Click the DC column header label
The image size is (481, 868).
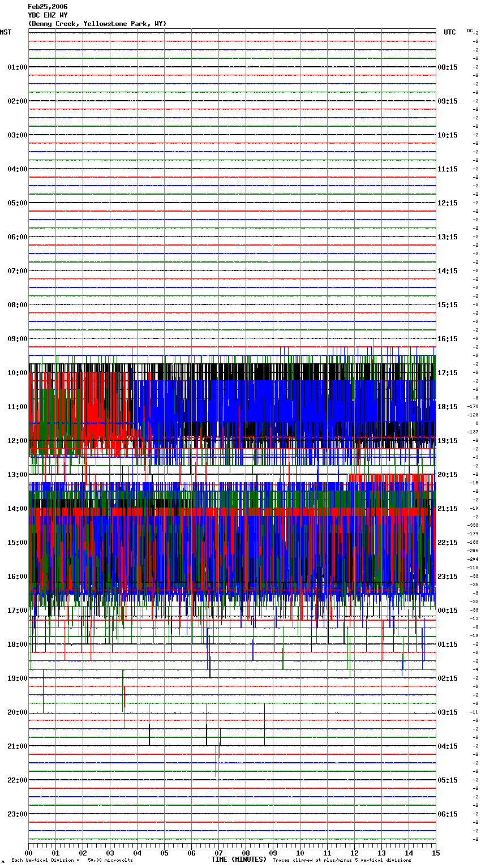pyautogui.click(x=470, y=31)
